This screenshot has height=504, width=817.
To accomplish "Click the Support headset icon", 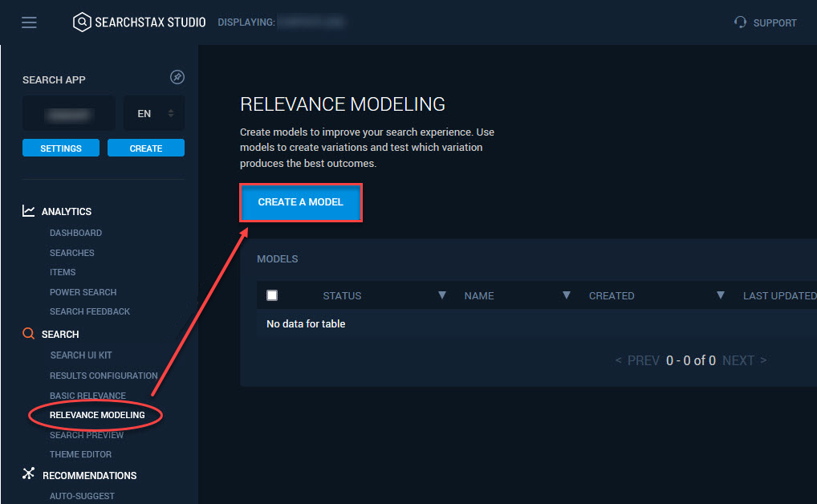I will [740, 22].
